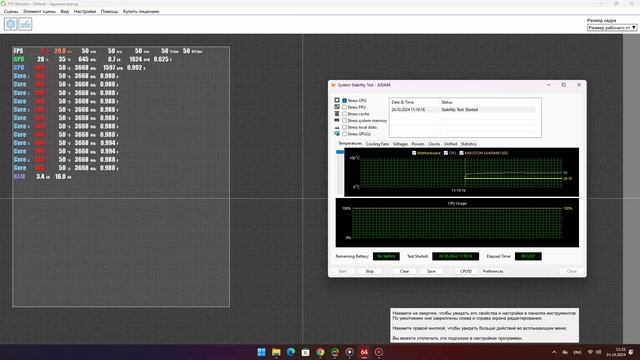640x360 pixels.
Task: Click the gear settings icon in FPS Monitor toolbar
Action: tap(11, 24)
